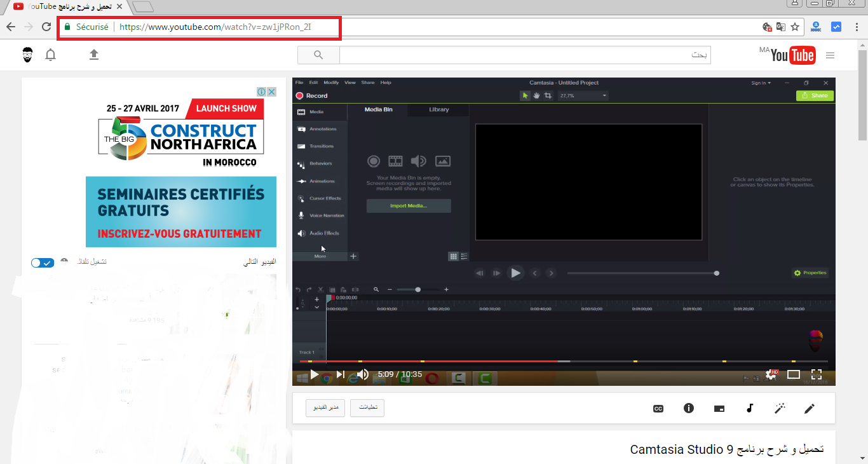Image resolution: width=868 pixels, height=464 pixels.
Task: Open the player settings gear
Action: [x=771, y=374]
